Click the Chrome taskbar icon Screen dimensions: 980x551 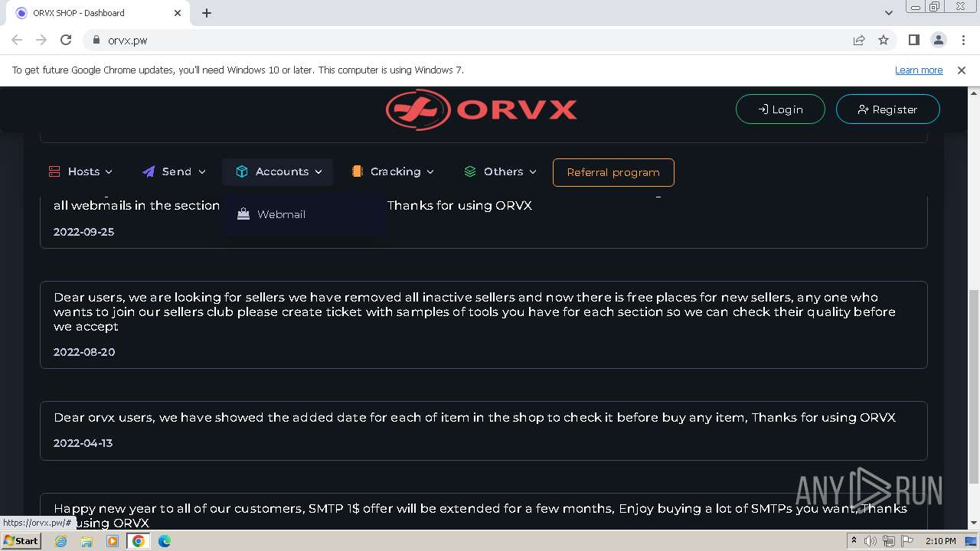139,541
